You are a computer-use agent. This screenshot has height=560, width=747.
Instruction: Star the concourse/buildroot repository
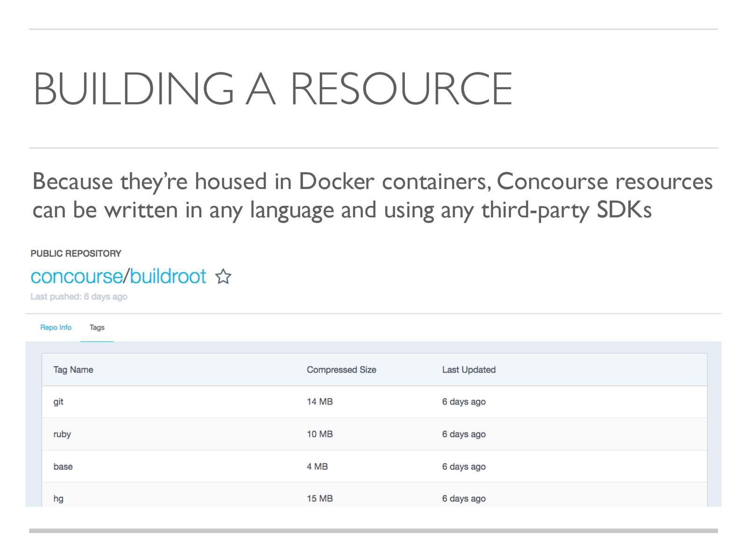tap(223, 277)
